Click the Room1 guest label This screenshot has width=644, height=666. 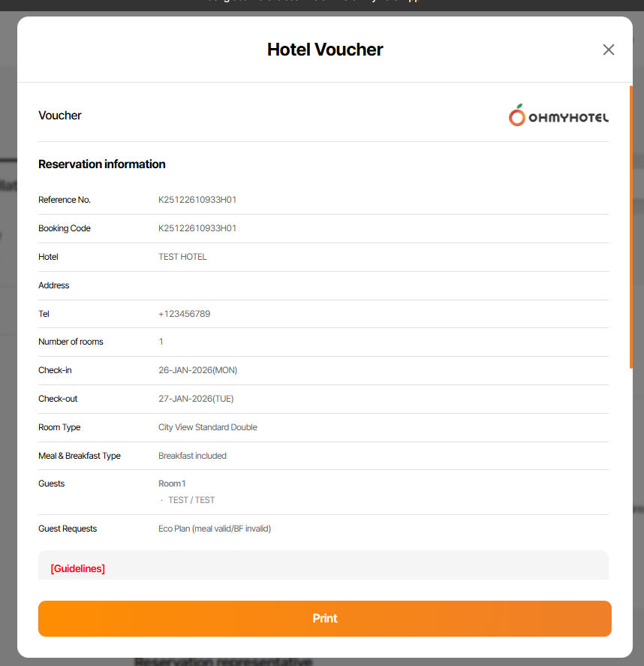pyautogui.click(x=172, y=484)
